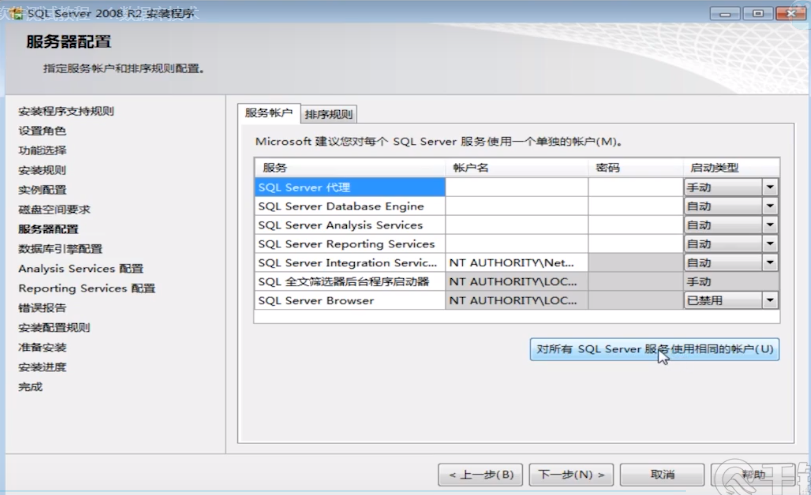Viewport: 811px width, 495px height.
Task: Close the SQL Server setup window
Action: (x=791, y=13)
